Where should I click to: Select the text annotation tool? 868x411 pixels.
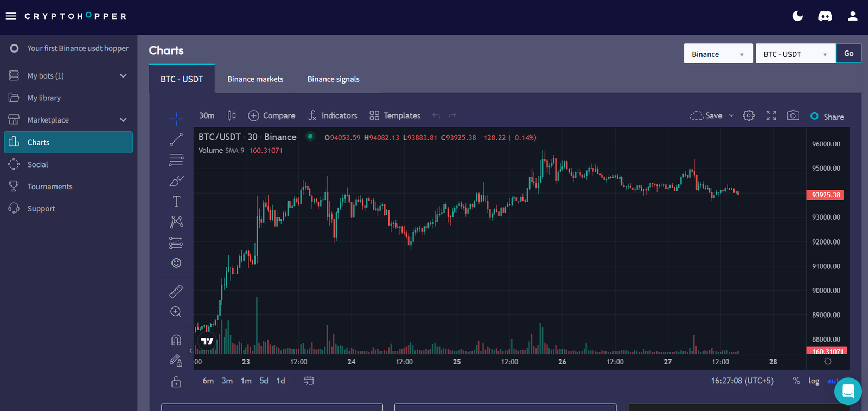176,201
